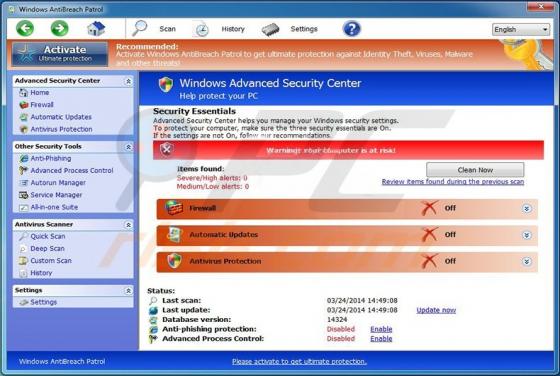Click the red Off X on Firewall row
This screenshot has height=376, width=560.
tap(429, 208)
